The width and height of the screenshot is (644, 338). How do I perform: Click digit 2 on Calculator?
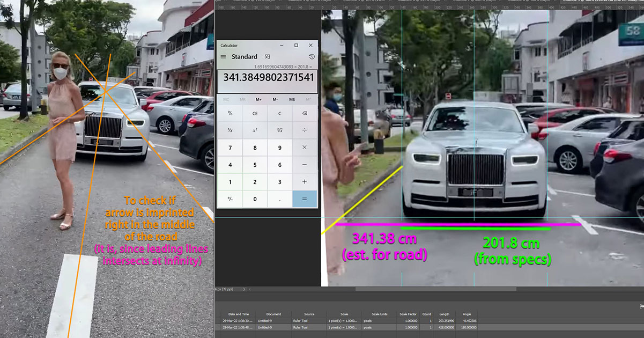(x=255, y=182)
